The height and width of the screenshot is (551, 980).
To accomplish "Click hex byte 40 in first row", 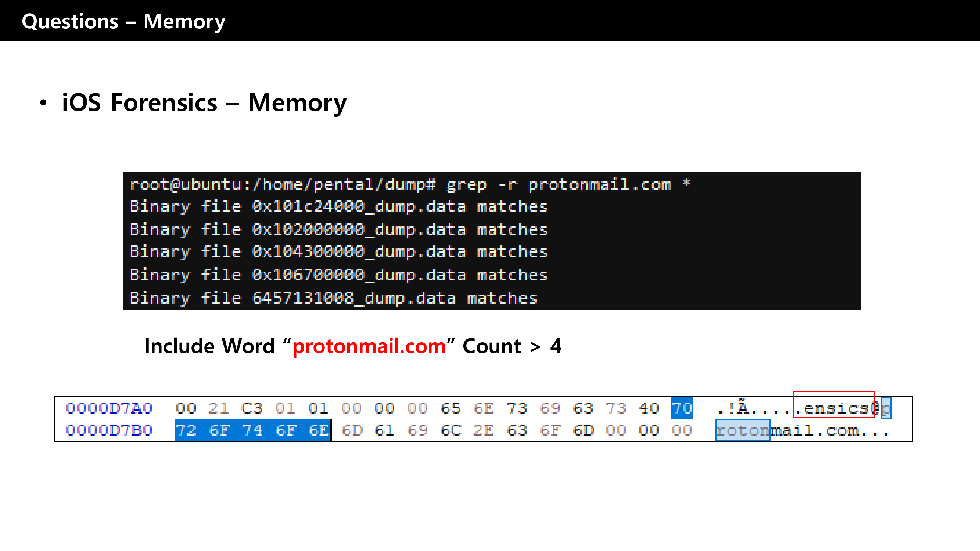I will pos(649,408).
